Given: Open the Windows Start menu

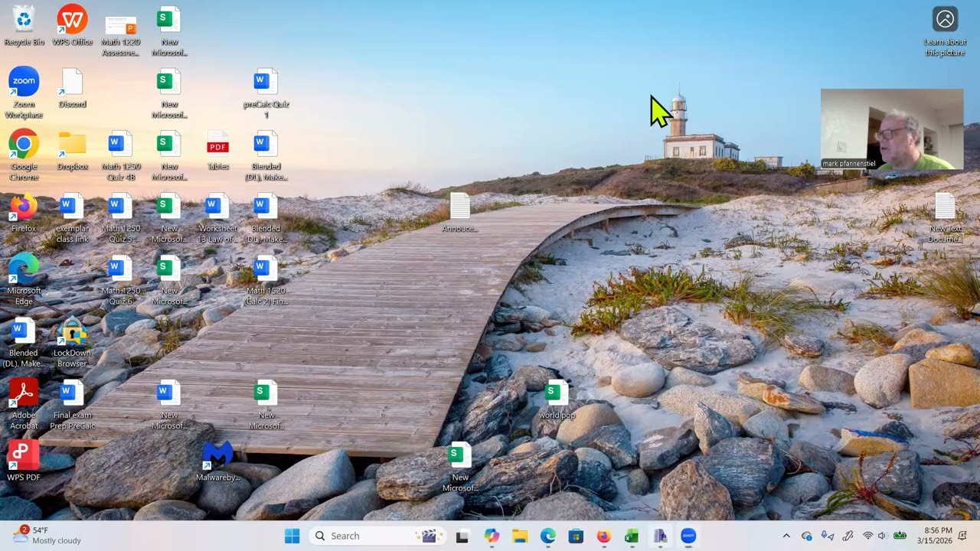Looking at the screenshot, I should (x=292, y=536).
